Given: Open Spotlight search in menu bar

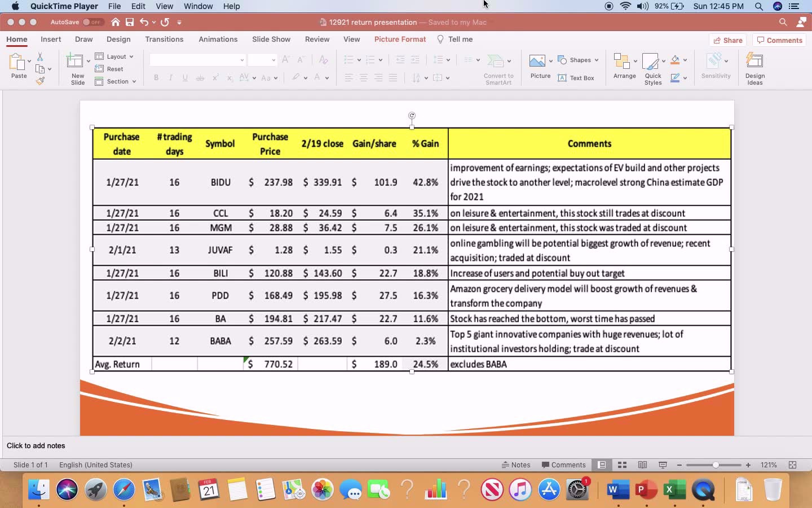Looking at the screenshot, I should click(759, 6).
